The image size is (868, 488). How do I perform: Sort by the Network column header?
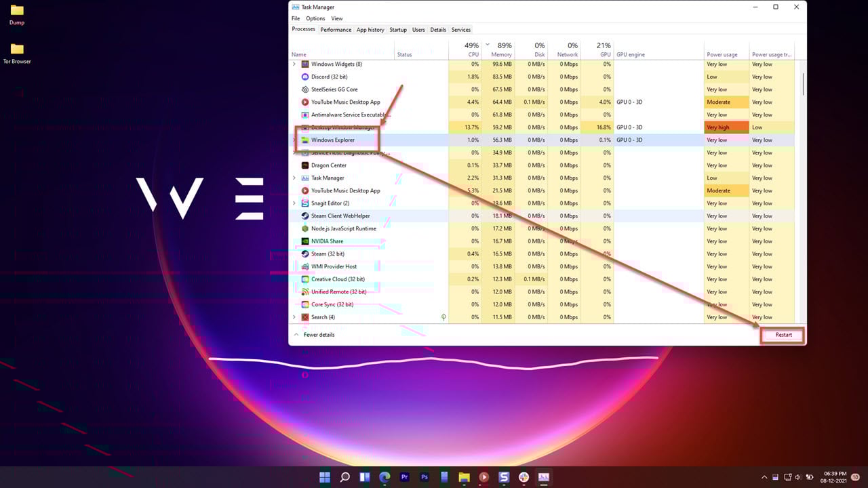[564, 49]
